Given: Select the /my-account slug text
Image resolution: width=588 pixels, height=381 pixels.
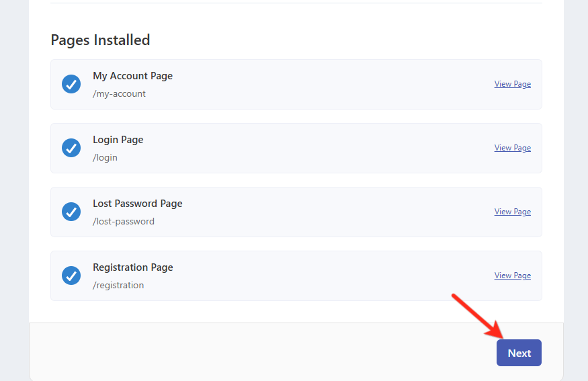Looking at the screenshot, I should point(119,94).
